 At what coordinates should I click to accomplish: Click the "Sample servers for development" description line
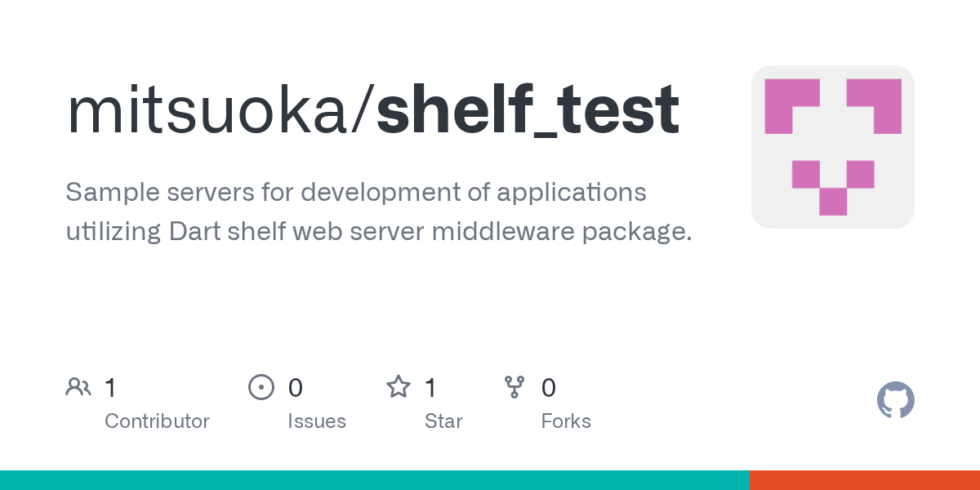tap(355, 193)
